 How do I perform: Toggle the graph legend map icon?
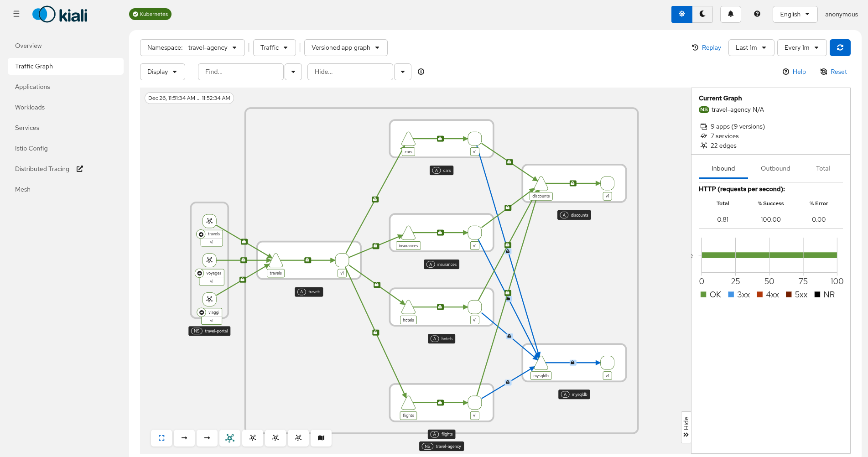321,438
